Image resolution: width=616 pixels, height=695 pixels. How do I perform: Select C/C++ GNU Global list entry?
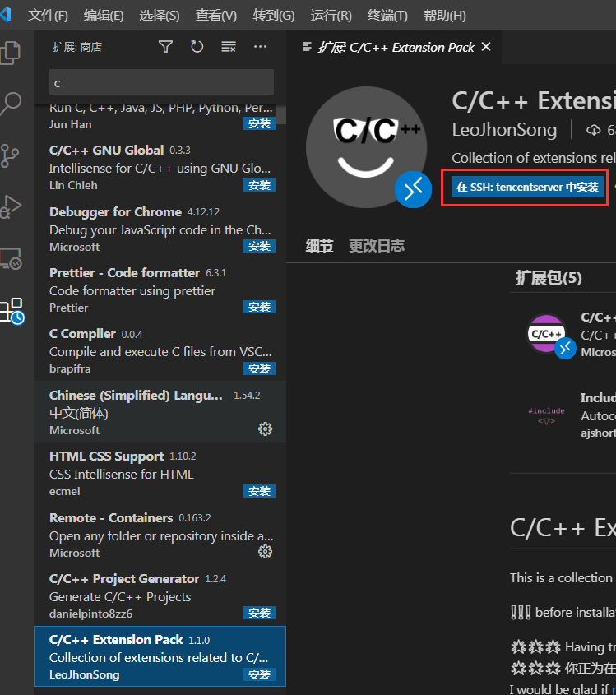click(160, 168)
